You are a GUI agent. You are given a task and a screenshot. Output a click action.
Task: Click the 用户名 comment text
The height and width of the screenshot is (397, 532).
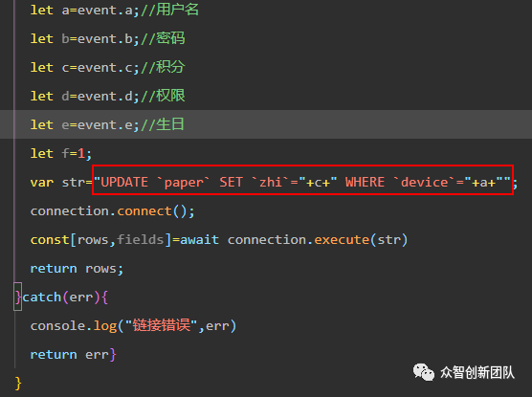pos(177,10)
